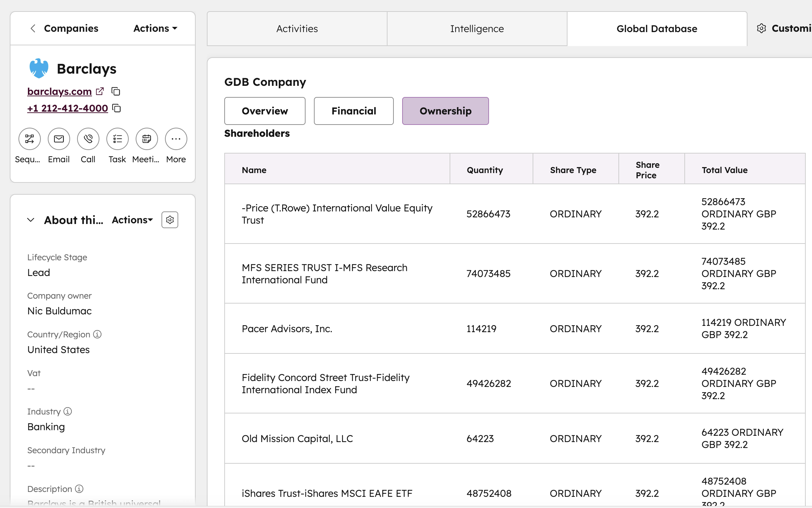The height and width of the screenshot is (508, 812).
Task: Create a Task for Barclays
Action: point(118,139)
